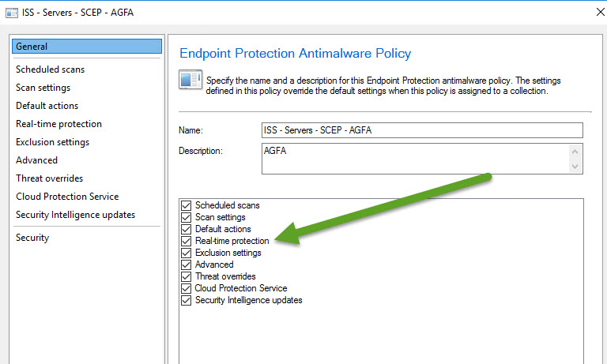Toggle the Real-time protection checkbox
607x364 pixels.
click(x=187, y=241)
